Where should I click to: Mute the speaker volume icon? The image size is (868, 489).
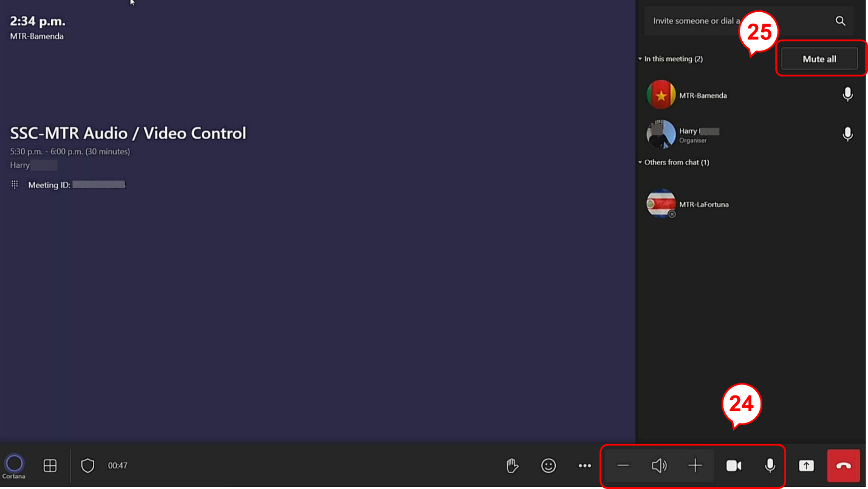point(659,466)
